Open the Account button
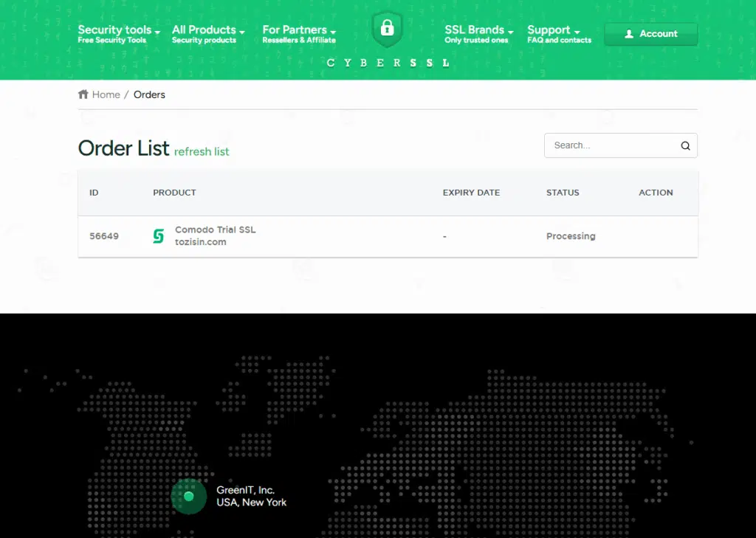756x538 pixels. click(x=651, y=34)
